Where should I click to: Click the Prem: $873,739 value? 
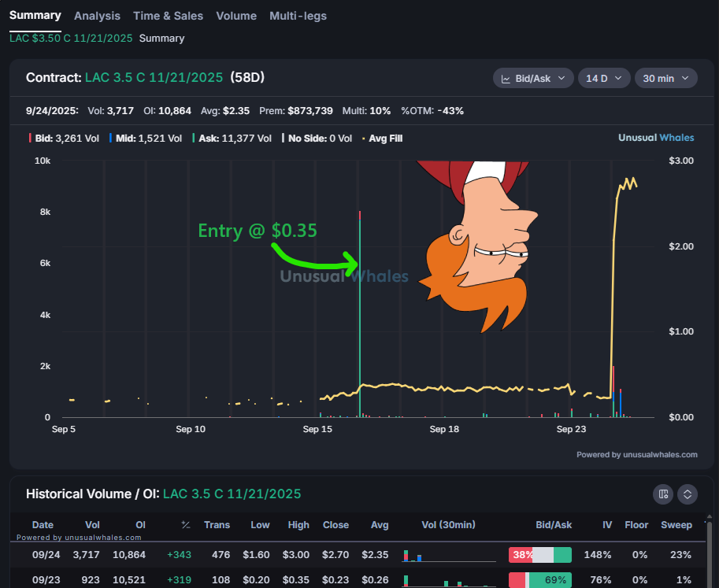(x=296, y=111)
